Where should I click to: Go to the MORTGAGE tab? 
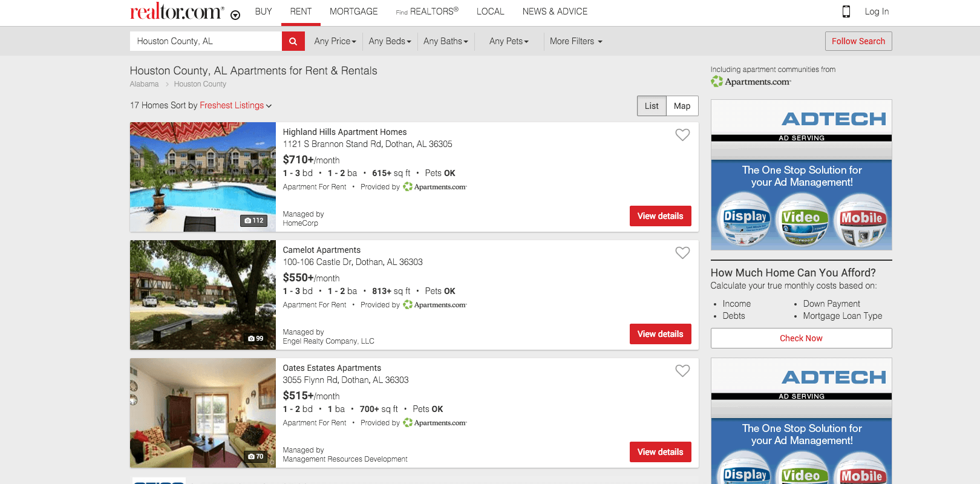(x=353, y=11)
